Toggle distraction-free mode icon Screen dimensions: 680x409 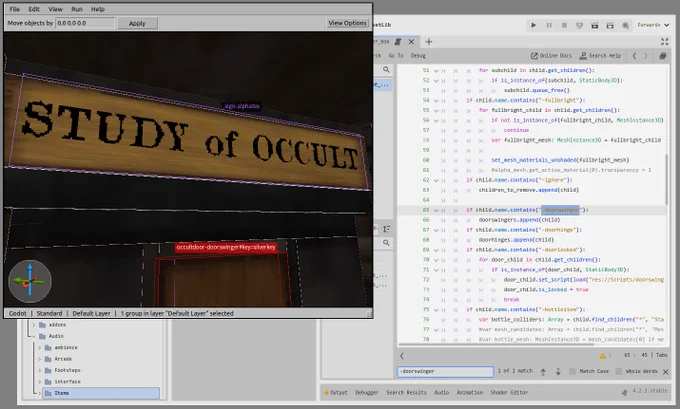pyautogui.click(x=664, y=42)
